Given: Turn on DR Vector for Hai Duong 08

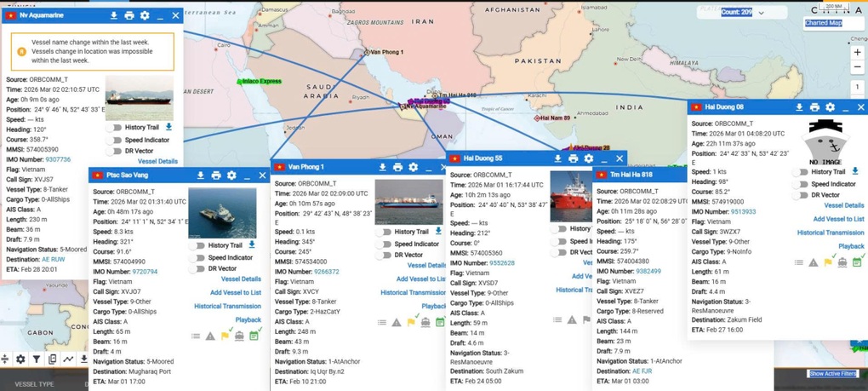Looking at the screenshot, I should (x=802, y=195).
